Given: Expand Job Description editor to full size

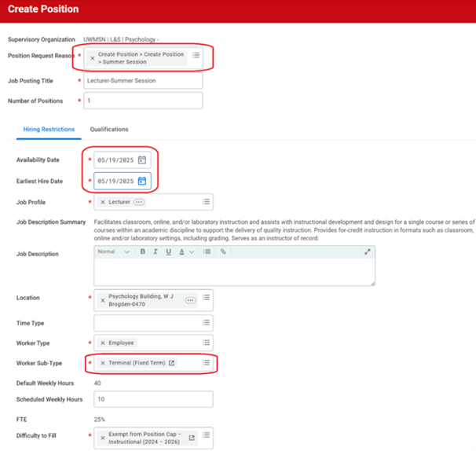Looking at the screenshot, I should [368, 251].
